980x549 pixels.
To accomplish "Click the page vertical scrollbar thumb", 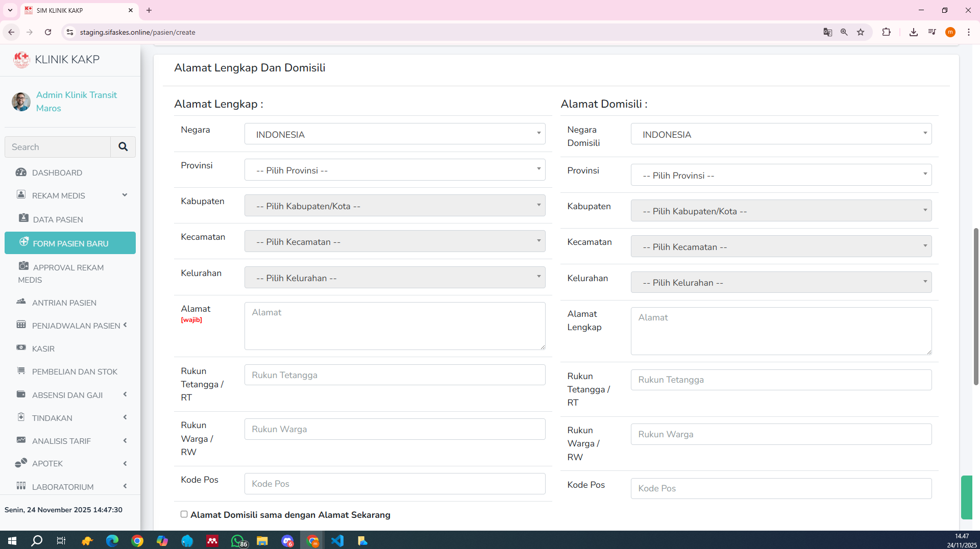I will (976, 306).
